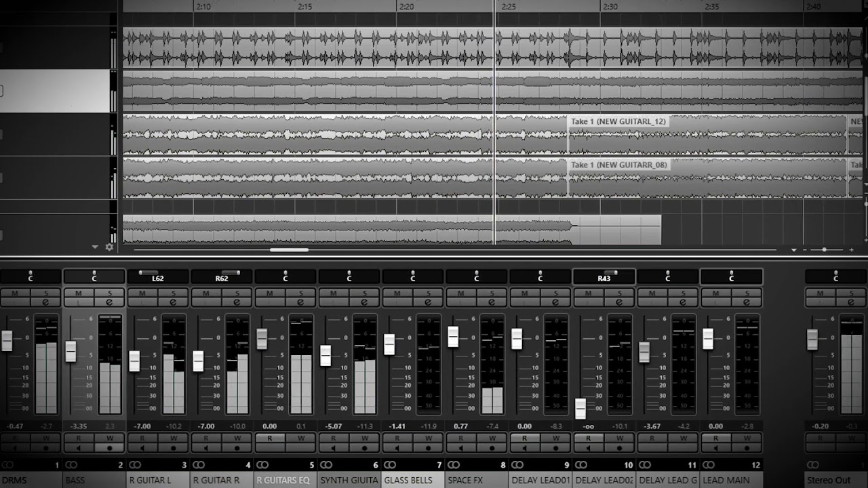The image size is (868, 488).
Task: Open dropdown arrow beside track list gear
Action: coord(96,247)
